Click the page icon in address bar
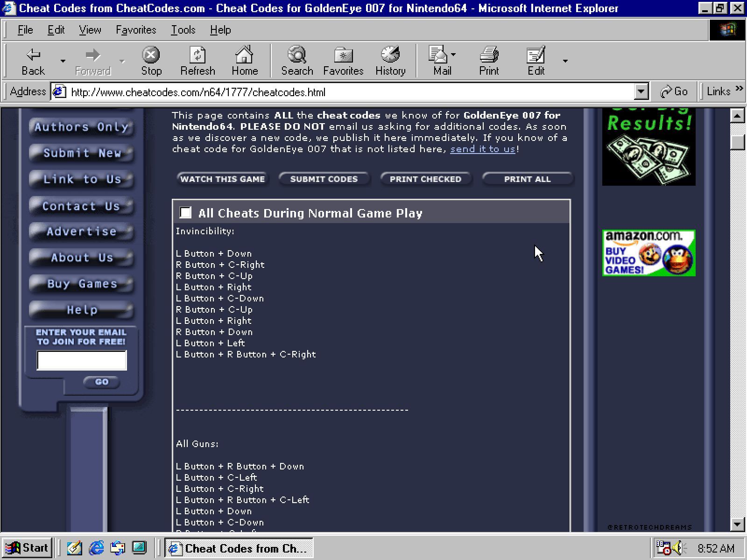 (59, 91)
